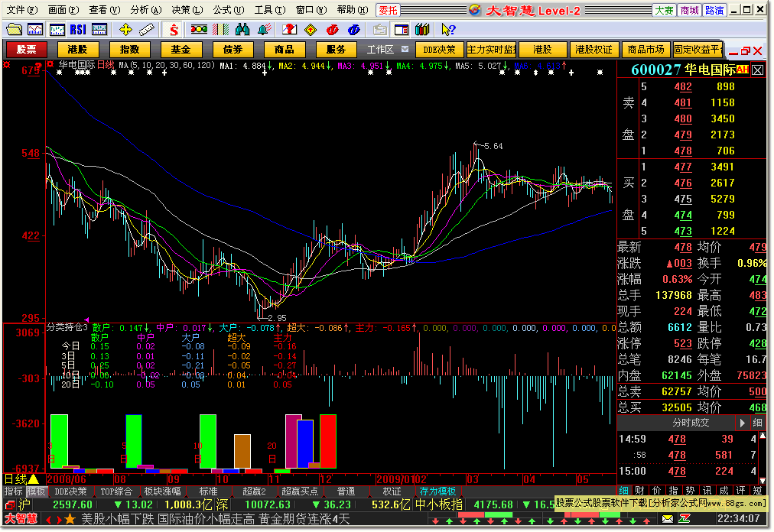Viewport: 774px width, 532px height.
Task: Click the 商城 link in title bar
Action: tap(690, 11)
